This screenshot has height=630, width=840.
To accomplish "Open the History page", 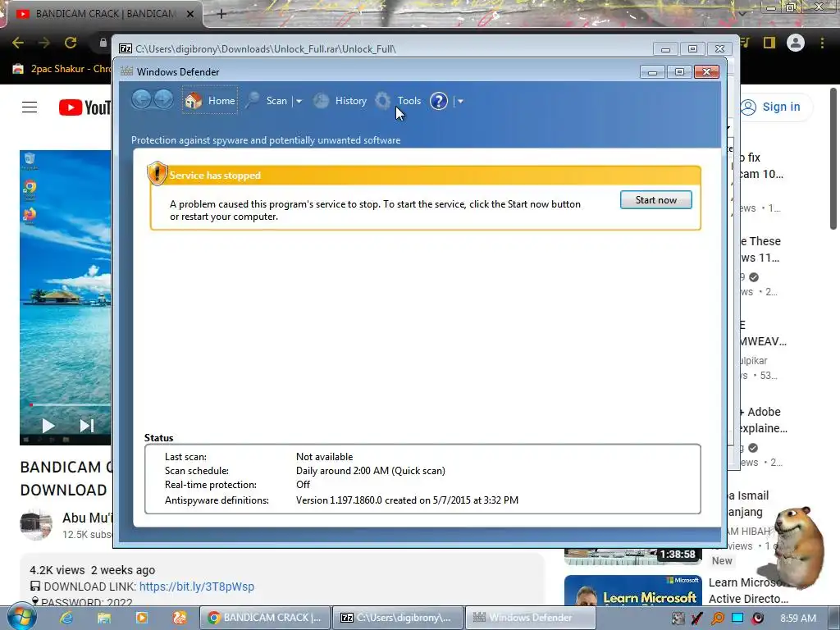I will tap(340, 101).
